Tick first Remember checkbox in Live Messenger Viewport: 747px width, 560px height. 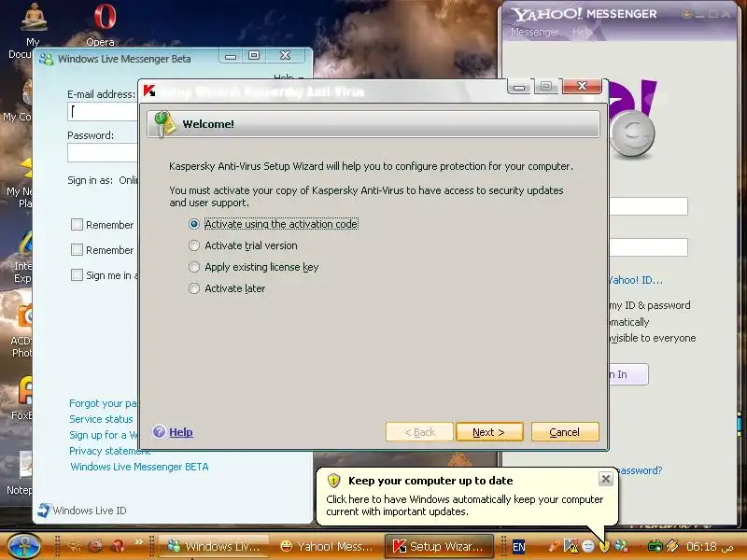click(x=77, y=224)
